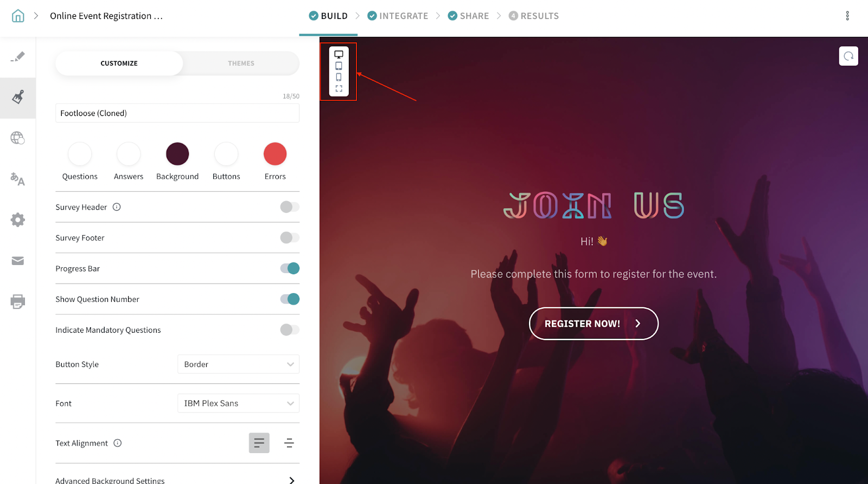
Task: Open the Font dropdown
Action: pos(238,403)
